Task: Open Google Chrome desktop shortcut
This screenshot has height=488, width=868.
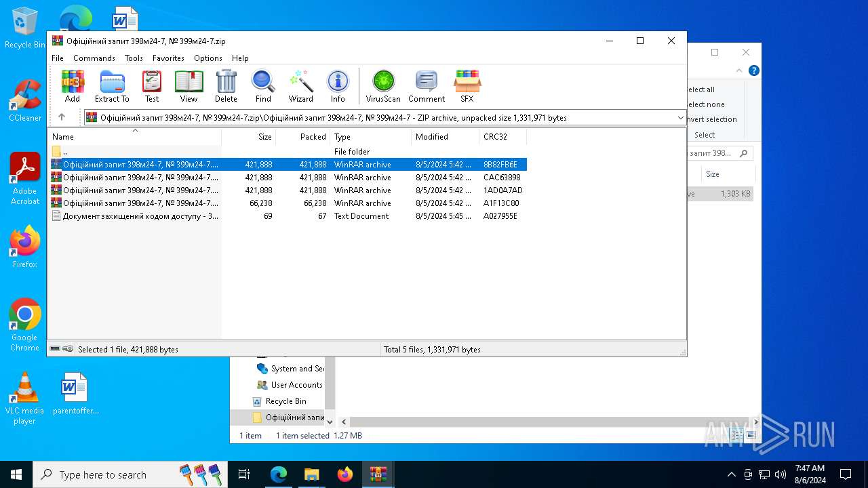Action: 25,325
